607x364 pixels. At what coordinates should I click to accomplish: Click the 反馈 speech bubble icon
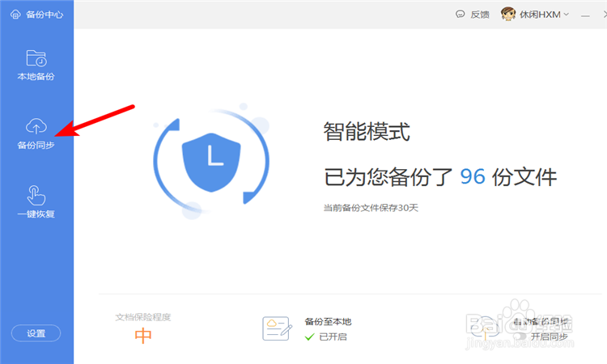click(x=461, y=15)
